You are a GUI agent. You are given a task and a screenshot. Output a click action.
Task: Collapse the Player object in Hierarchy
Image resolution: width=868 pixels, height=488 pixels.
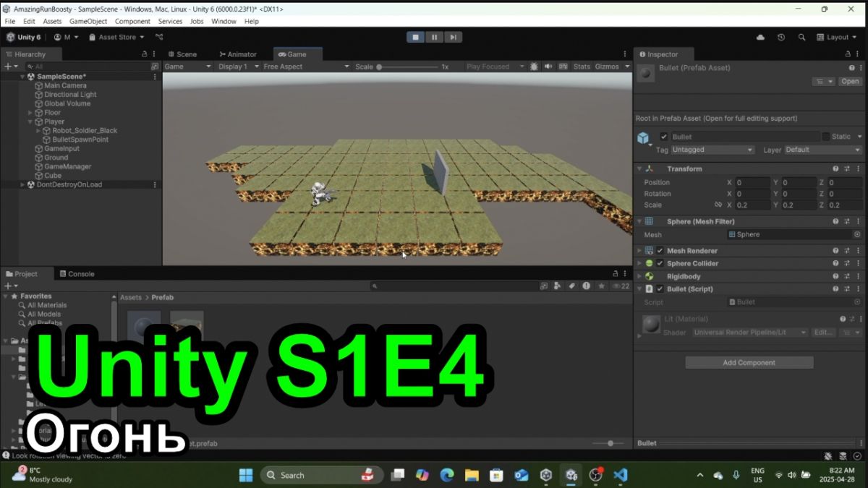pos(30,121)
